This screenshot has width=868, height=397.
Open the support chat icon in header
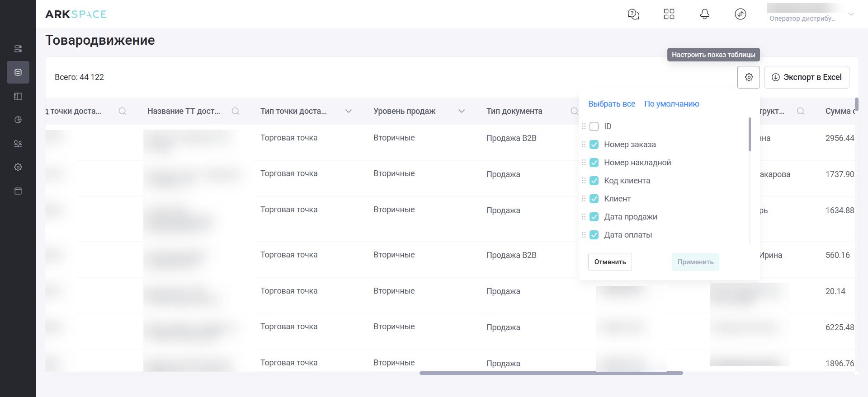(x=633, y=14)
